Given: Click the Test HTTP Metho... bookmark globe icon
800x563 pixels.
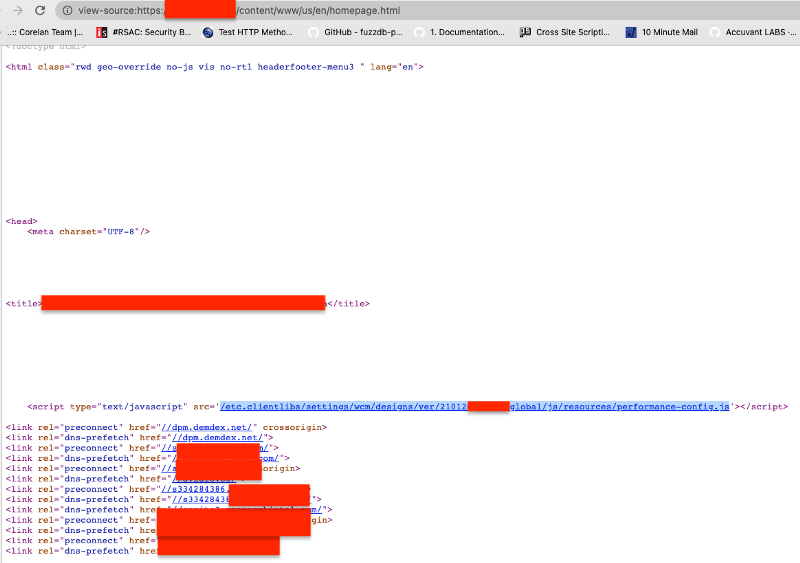Looking at the screenshot, I should point(208,32).
